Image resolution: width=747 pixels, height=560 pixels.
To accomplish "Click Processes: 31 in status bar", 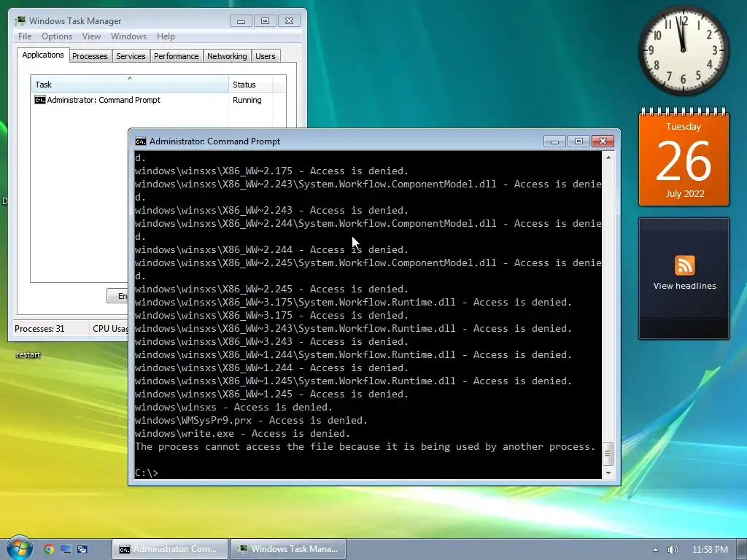I will 39,329.
